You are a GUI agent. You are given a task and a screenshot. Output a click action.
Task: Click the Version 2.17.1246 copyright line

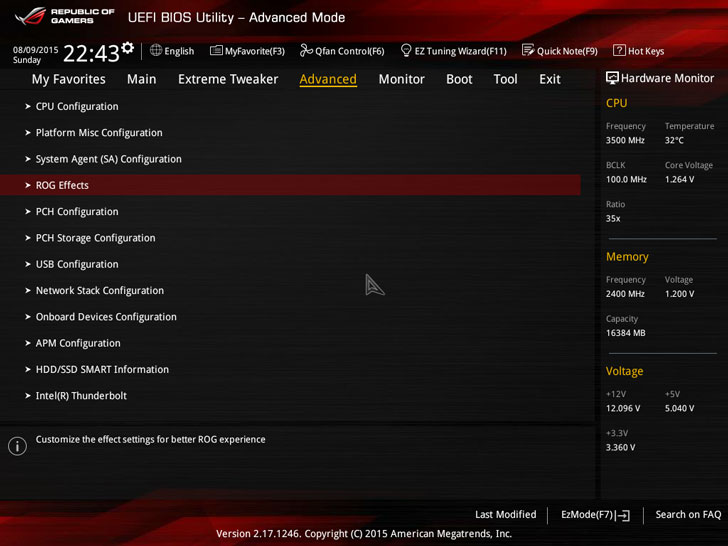[x=364, y=534]
